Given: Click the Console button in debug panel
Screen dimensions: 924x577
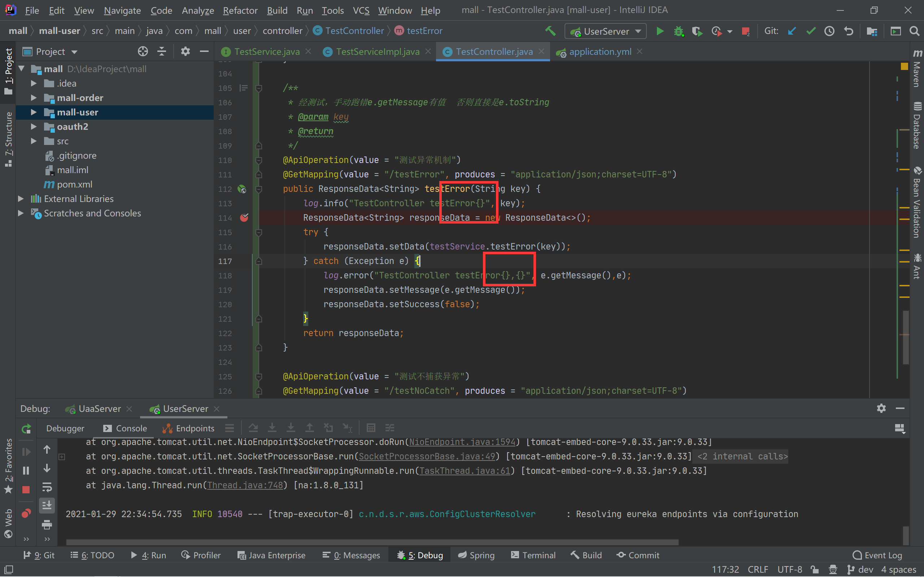Looking at the screenshot, I should [125, 428].
